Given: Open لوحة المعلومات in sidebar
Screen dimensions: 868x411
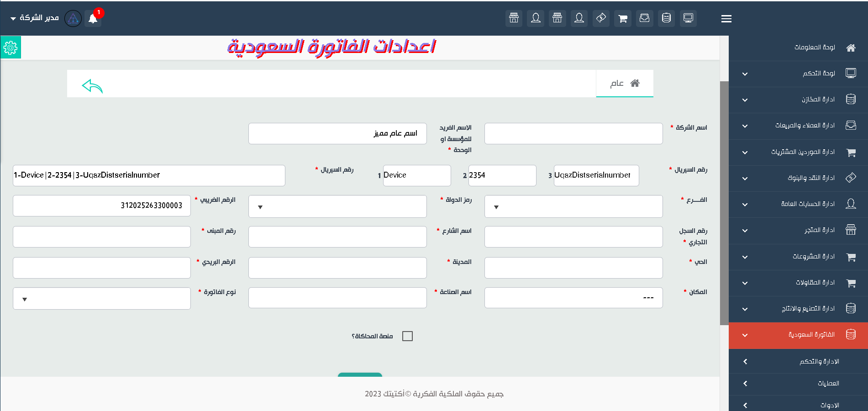Looking at the screenshot, I should point(814,47).
